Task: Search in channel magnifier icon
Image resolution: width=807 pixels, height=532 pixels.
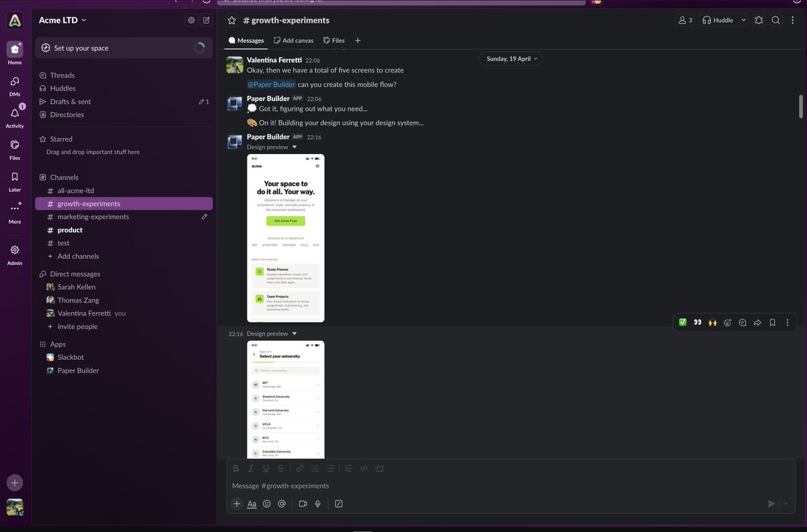Action: pos(775,20)
